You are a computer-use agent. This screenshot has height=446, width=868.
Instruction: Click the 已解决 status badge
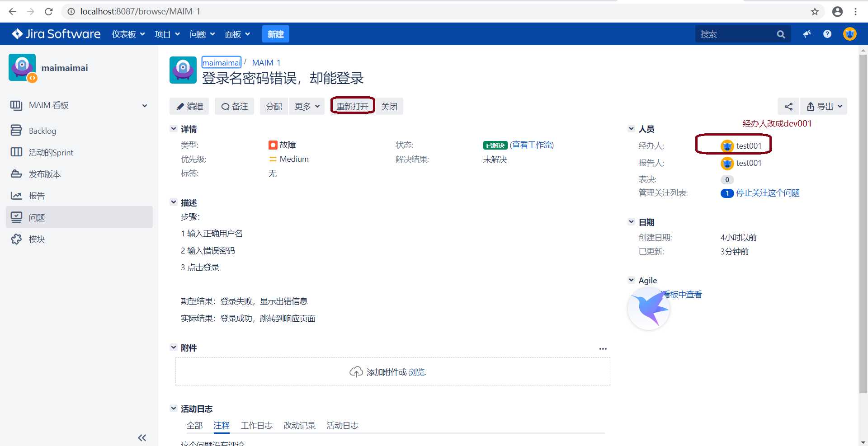point(495,145)
